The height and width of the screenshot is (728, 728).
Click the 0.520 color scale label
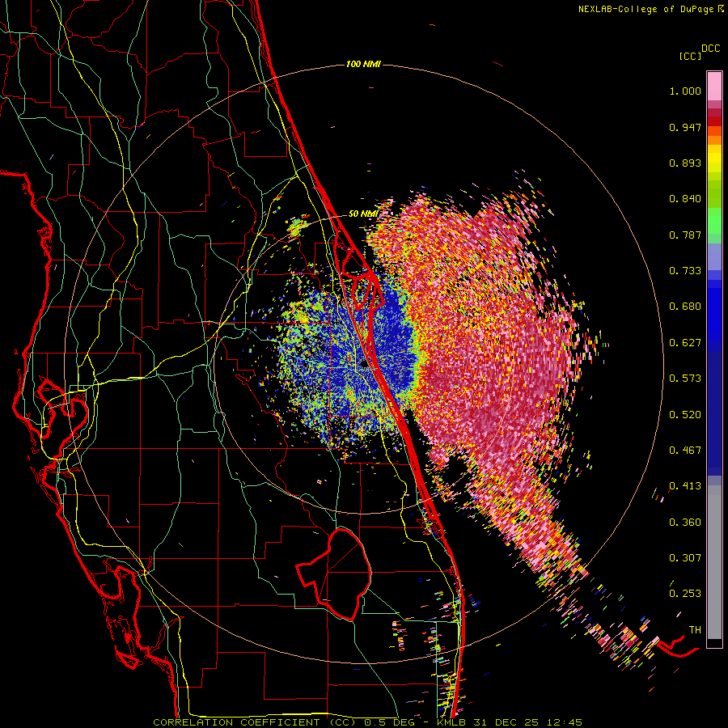685,415
